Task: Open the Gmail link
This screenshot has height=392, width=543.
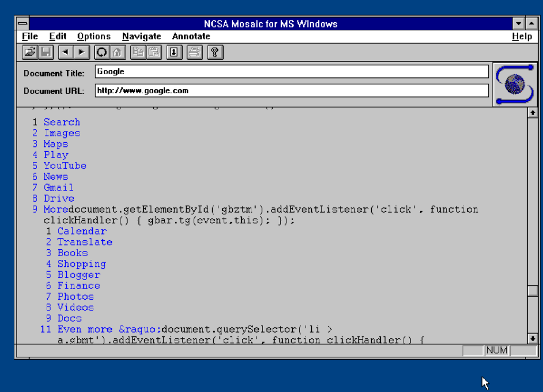Action: tap(58, 188)
